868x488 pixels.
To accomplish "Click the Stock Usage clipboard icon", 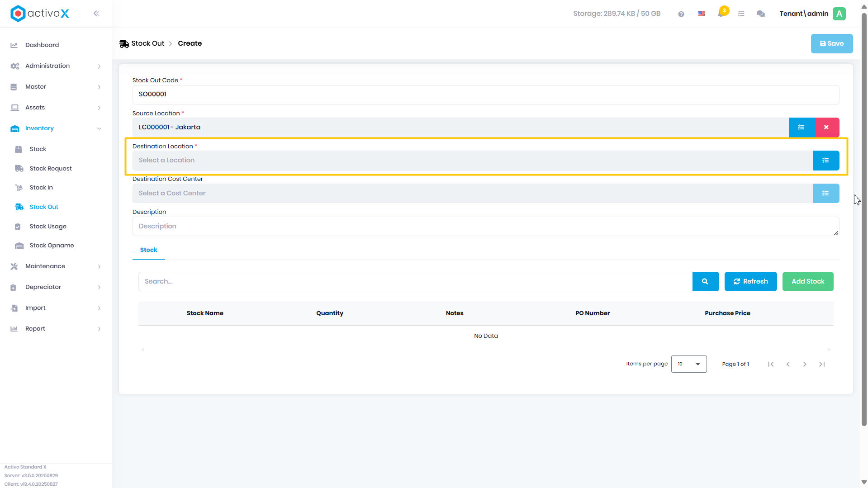I will click(18, 227).
